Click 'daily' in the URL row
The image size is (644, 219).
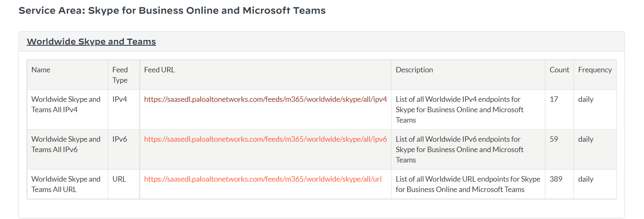tap(586, 179)
